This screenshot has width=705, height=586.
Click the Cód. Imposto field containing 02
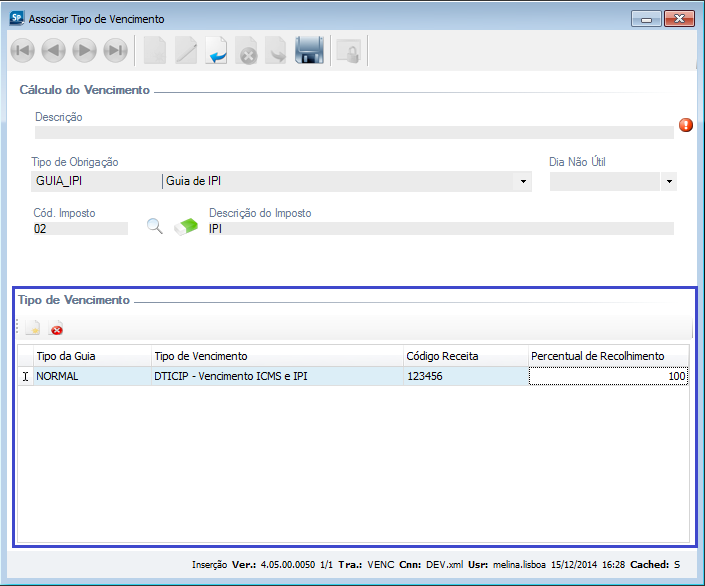80,228
